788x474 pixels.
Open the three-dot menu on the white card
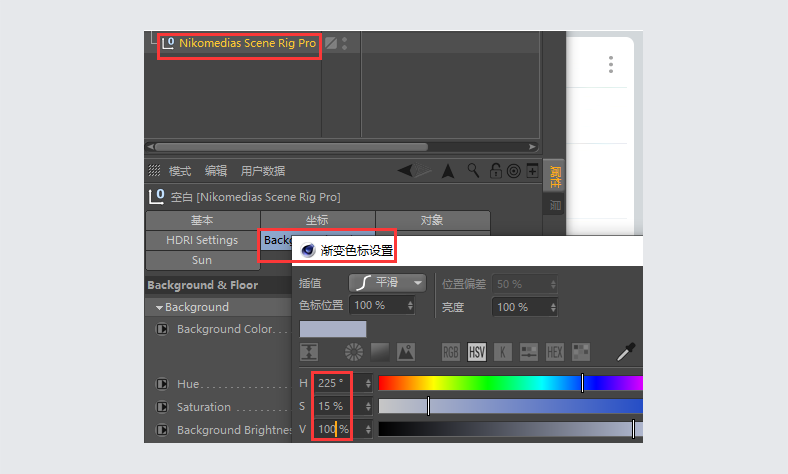pos(611,64)
